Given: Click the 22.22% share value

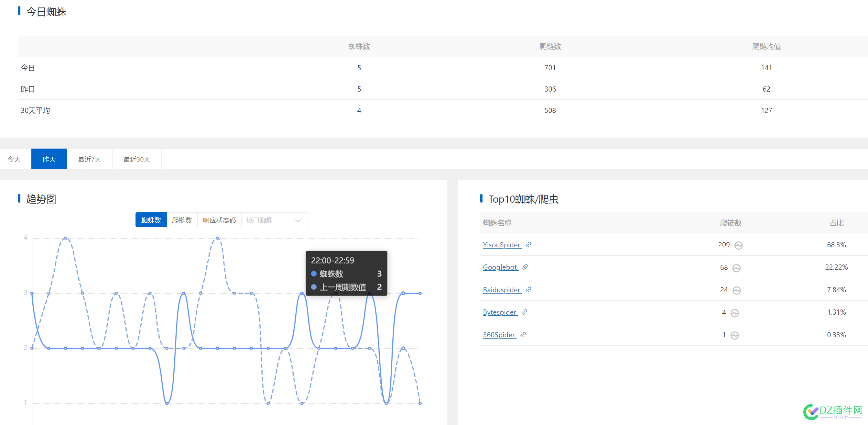Looking at the screenshot, I should tap(836, 267).
